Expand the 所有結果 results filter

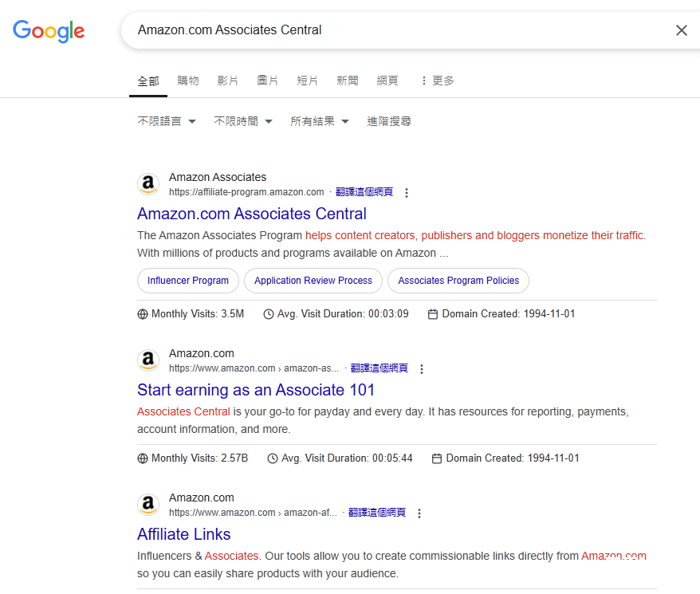(320, 121)
